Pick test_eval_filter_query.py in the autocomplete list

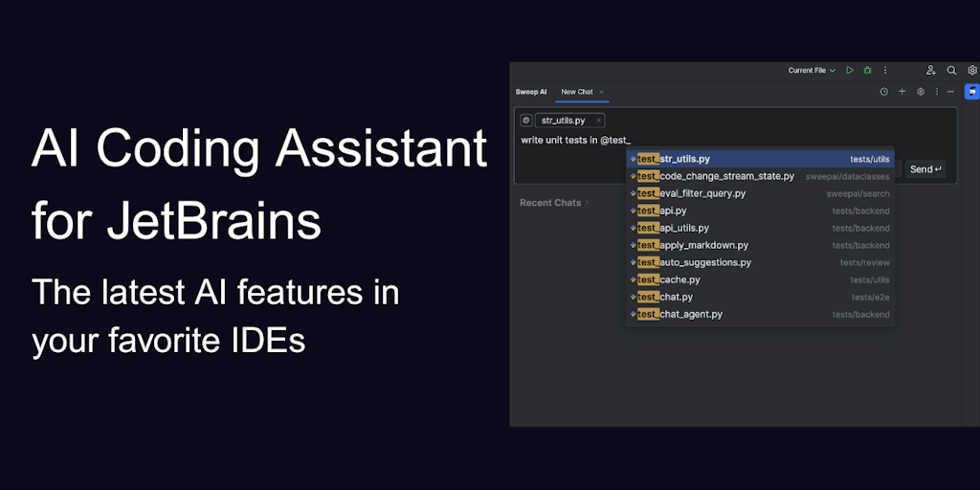pyautogui.click(x=760, y=193)
